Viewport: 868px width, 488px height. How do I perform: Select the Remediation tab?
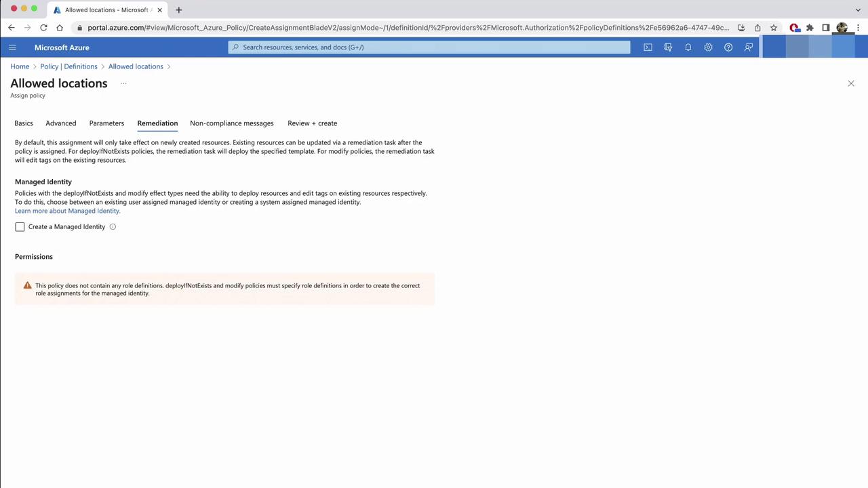[157, 123]
